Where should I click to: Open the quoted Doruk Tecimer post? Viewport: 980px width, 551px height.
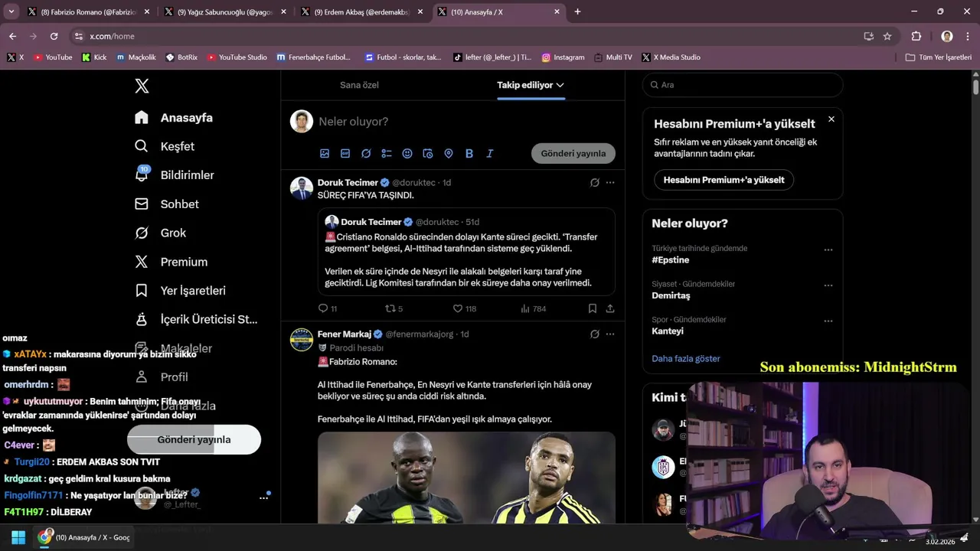[466, 252]
